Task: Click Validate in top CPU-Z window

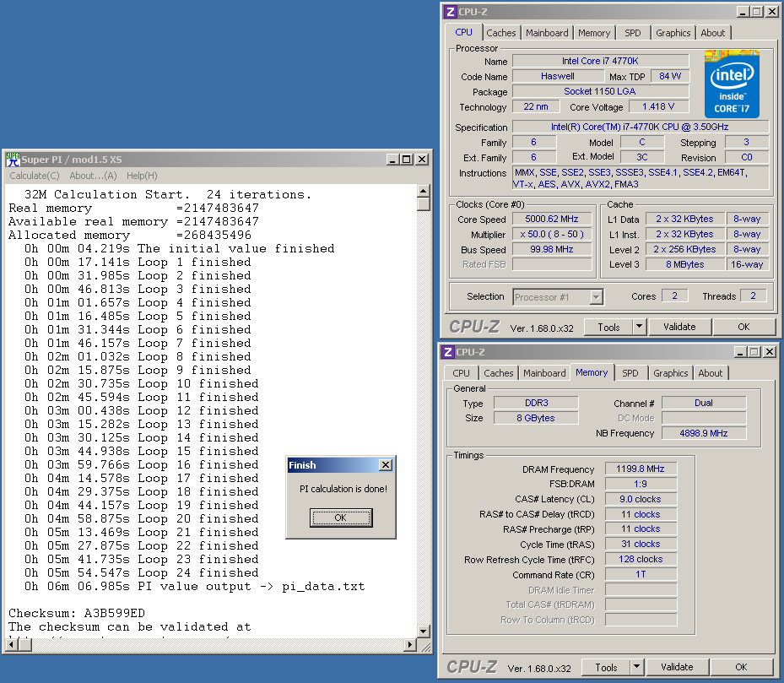Action: coord(679,328)
